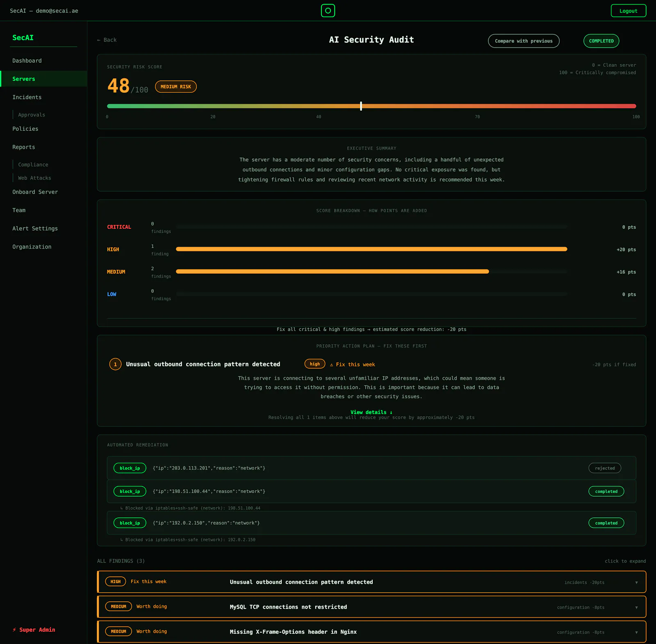The image size is (656, 644).
Task: Click the +20 pts HIGH value
Action: click(x=626, y=250)
